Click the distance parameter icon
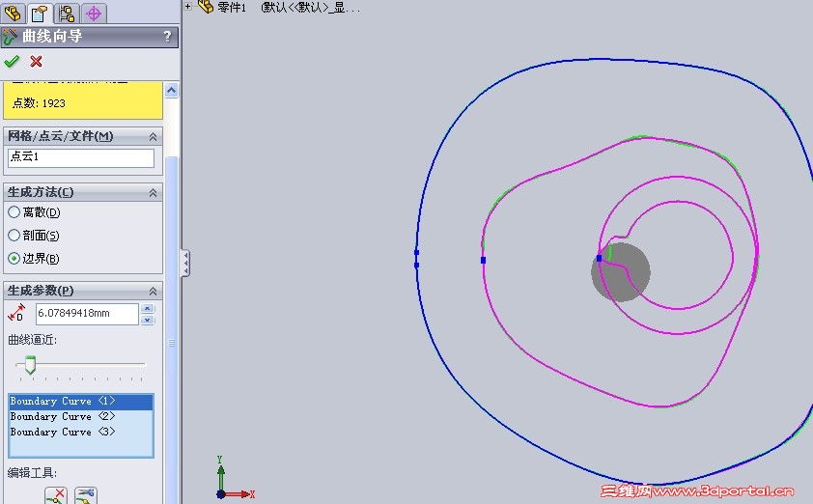Viewport: 813px width, 504px height. click(x=16, y=313)
